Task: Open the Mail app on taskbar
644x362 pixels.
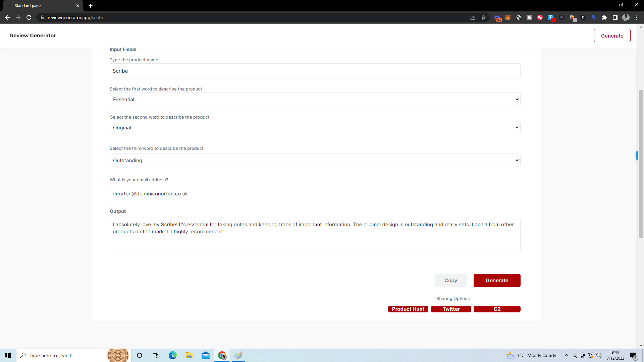Action: click(205, 355)
